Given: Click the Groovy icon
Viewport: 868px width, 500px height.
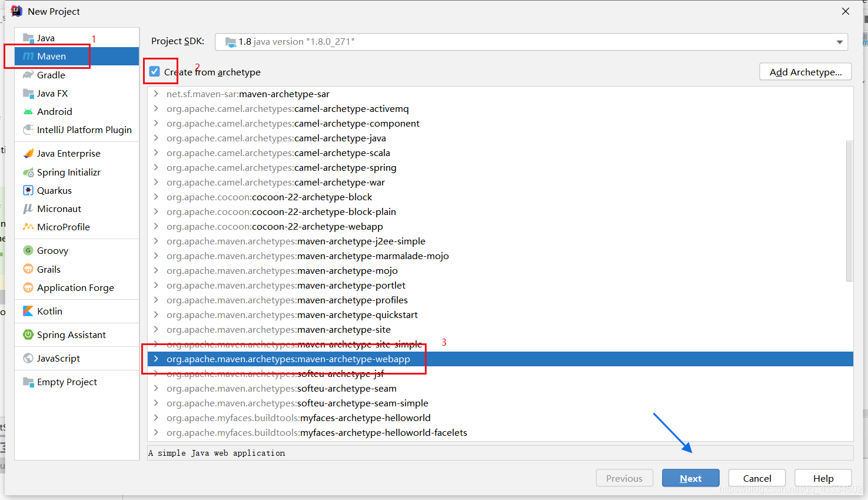Looking at the screenshot, I should click(x=28, y=250).
